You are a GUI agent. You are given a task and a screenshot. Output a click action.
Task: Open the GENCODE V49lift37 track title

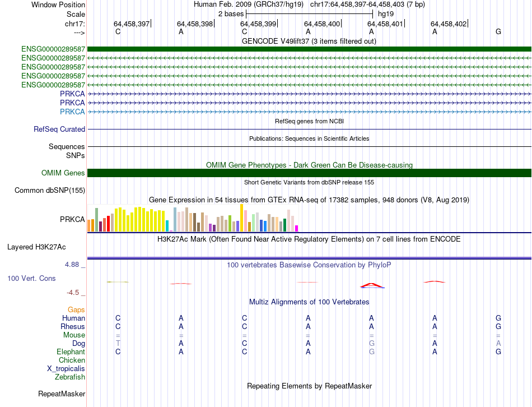tap(309, 41)
